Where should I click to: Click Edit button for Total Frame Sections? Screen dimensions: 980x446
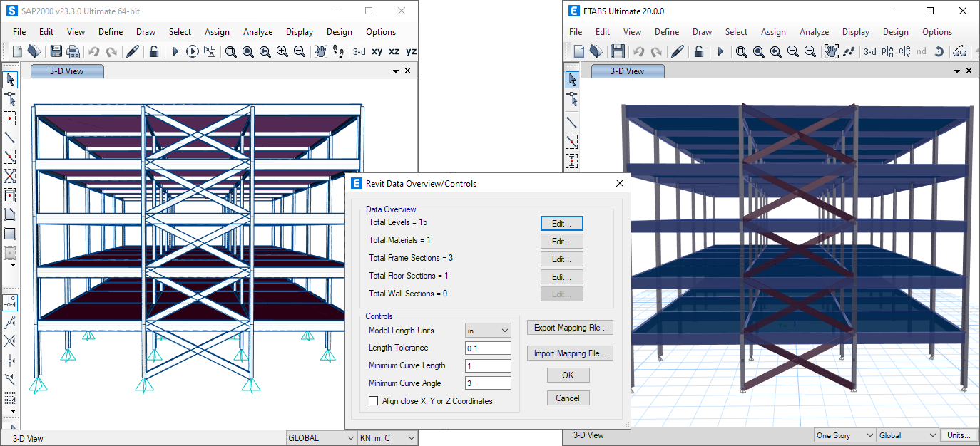pos(562,259)
